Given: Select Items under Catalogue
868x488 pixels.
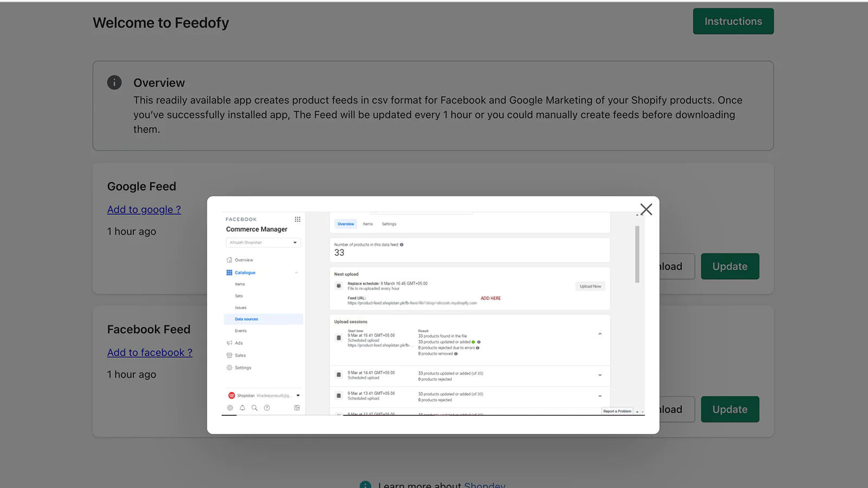Looking at the screenshot, I should (x=240, y=284).
